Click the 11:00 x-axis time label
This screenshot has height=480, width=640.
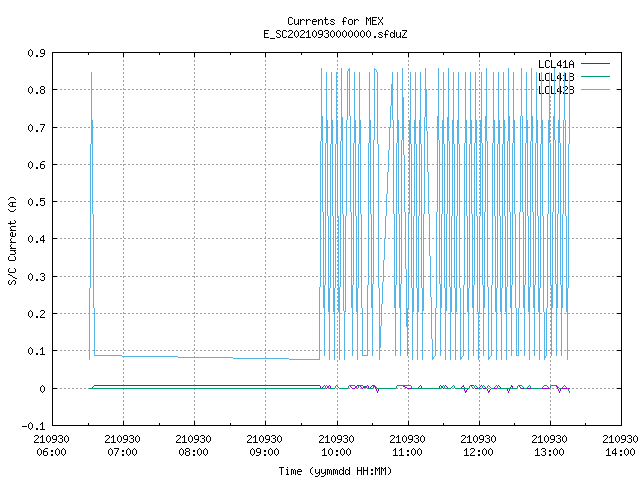[x=407, y=452]
